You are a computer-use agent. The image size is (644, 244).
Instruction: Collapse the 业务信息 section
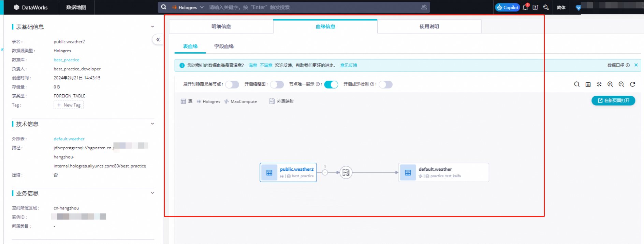(152, 193)
